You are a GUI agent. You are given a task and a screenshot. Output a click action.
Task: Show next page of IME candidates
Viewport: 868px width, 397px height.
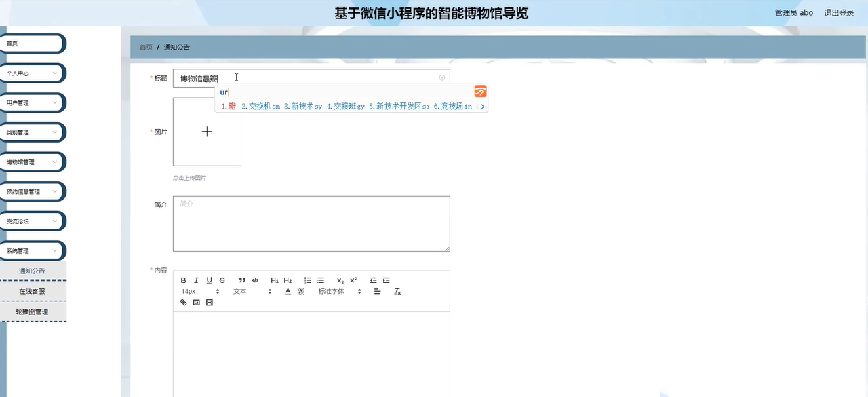coord(483,107)
